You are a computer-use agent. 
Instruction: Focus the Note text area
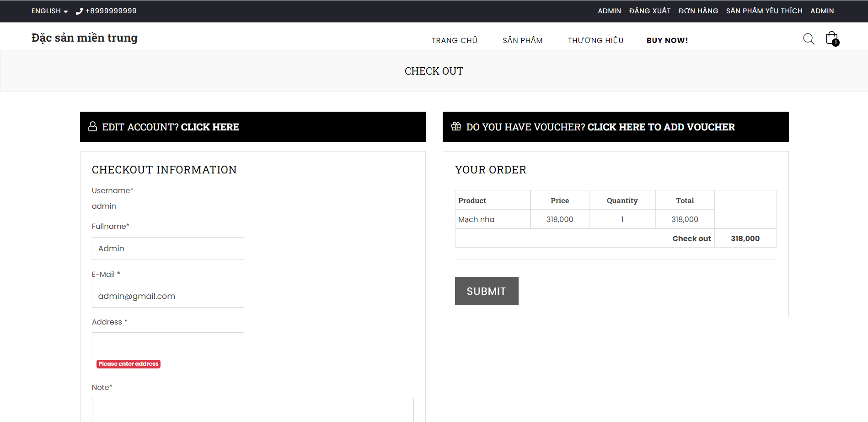point(253,410)
